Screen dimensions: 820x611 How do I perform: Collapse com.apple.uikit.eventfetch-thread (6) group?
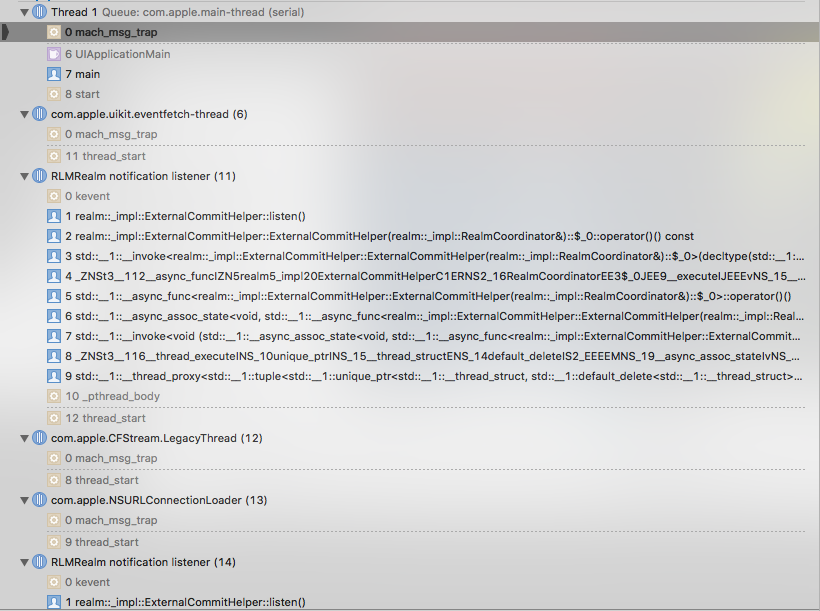coord(23,113)
